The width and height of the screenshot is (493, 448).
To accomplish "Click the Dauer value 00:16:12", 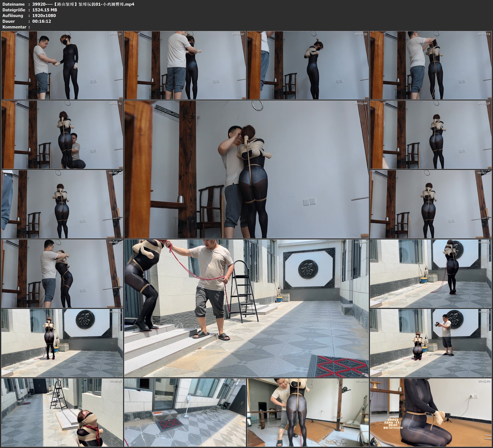I will pyautogui.click(x=42, y=21).
